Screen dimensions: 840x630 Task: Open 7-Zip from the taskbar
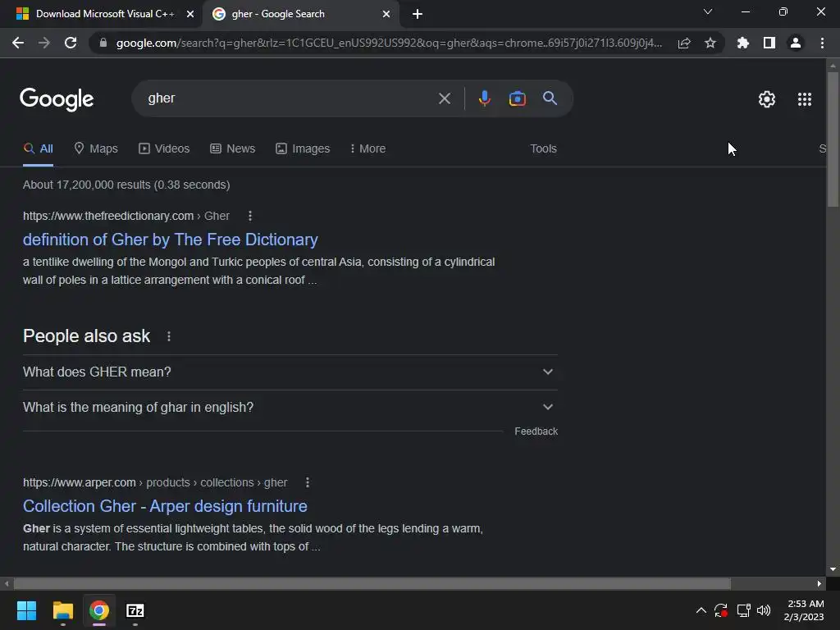[135, 610]
